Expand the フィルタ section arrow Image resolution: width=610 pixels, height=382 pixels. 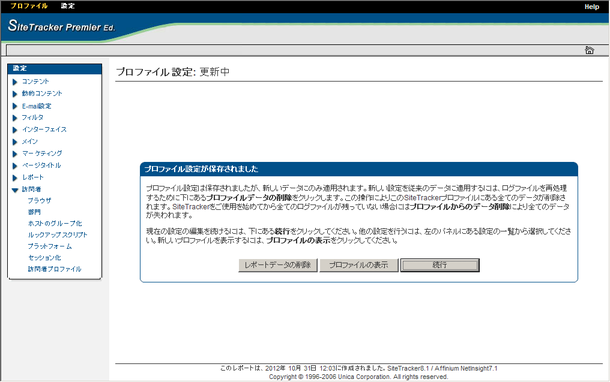15,118
